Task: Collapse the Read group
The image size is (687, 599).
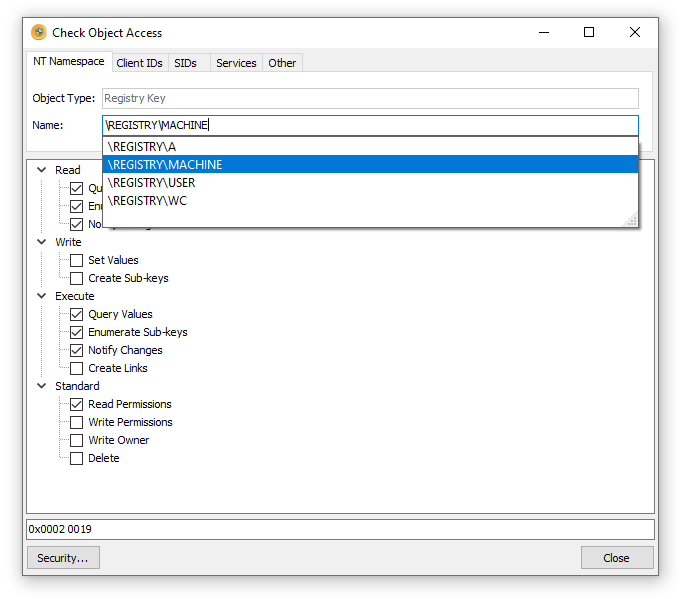Action: point(42,170)
